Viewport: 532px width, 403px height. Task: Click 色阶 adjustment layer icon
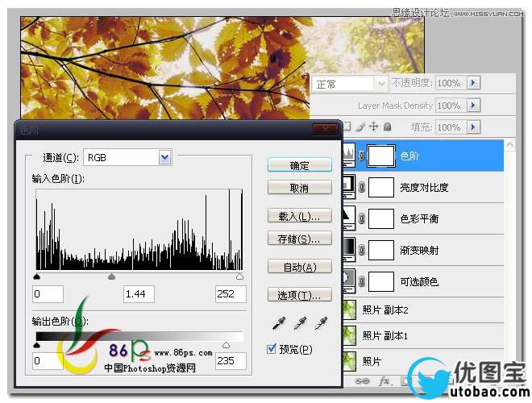(349, 156)
